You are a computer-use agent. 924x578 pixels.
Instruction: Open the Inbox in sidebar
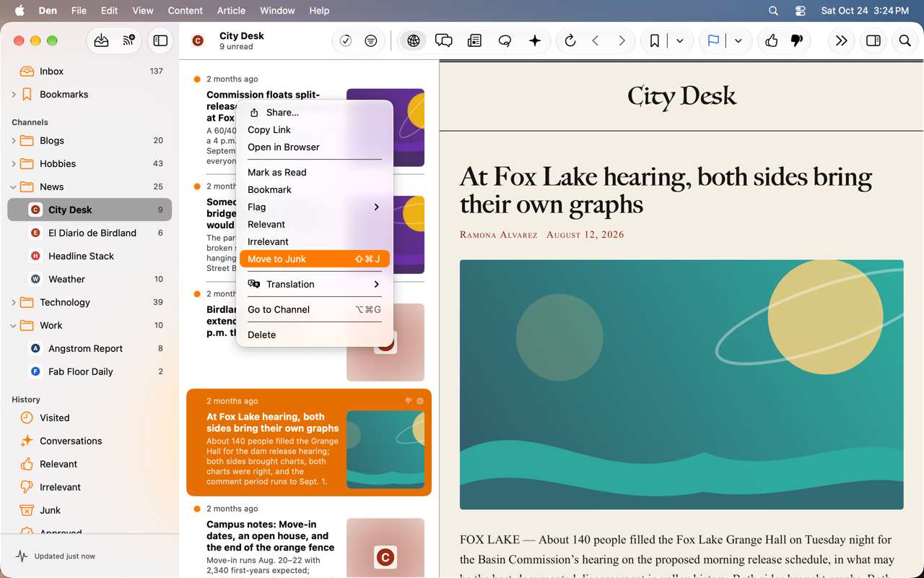[x=90, y=71]
